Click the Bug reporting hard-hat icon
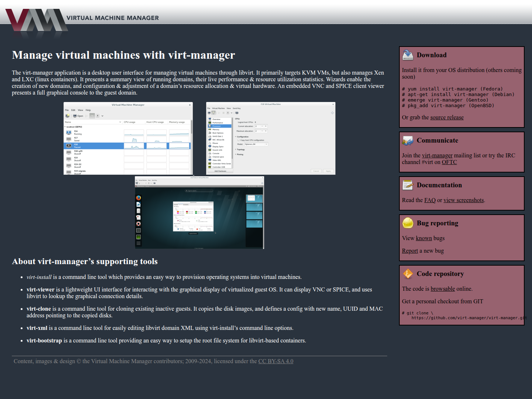Image resolution: width=532 pixels, height=399 pixels. [x=408, y=223]
